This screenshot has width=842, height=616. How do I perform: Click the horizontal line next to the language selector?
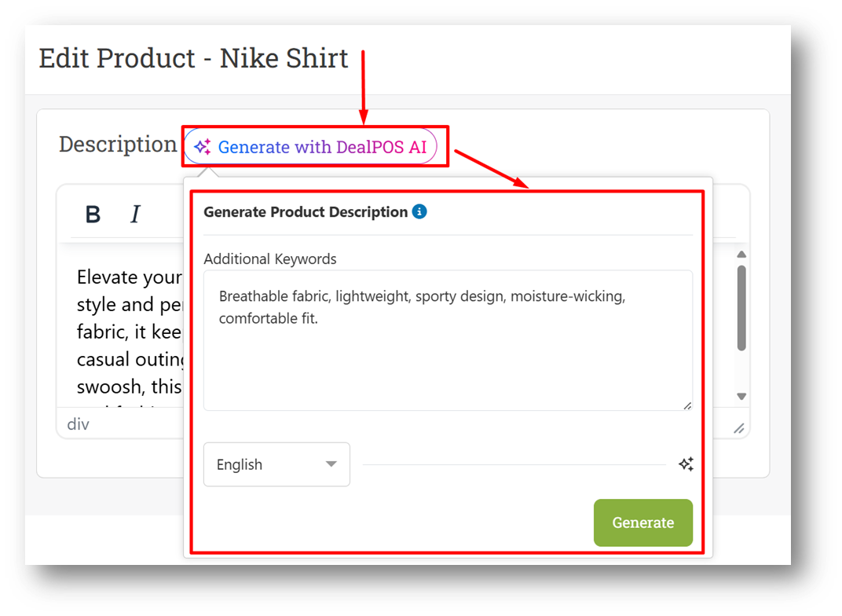point(514,464)
